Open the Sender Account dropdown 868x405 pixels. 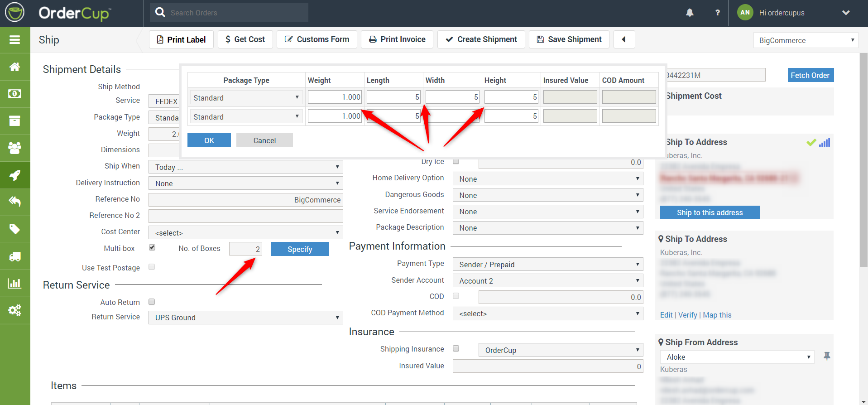[548, 281]
